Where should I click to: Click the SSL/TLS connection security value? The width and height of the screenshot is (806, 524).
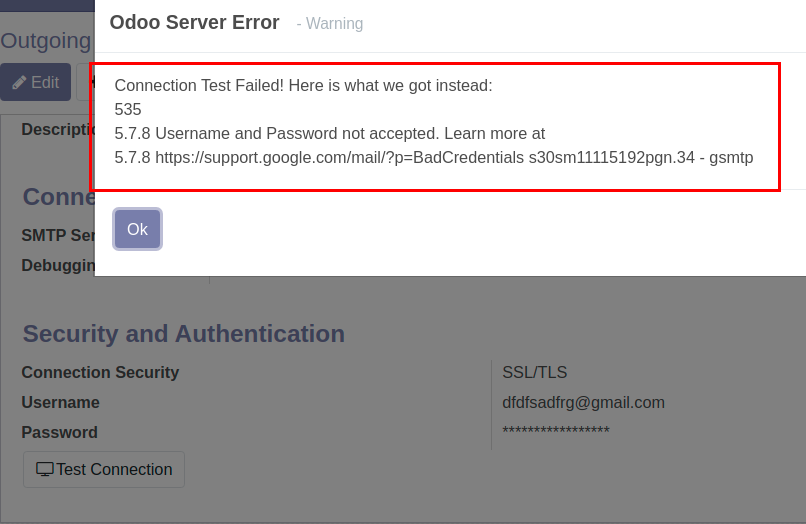pyautogui.click(x=535, y=372)
